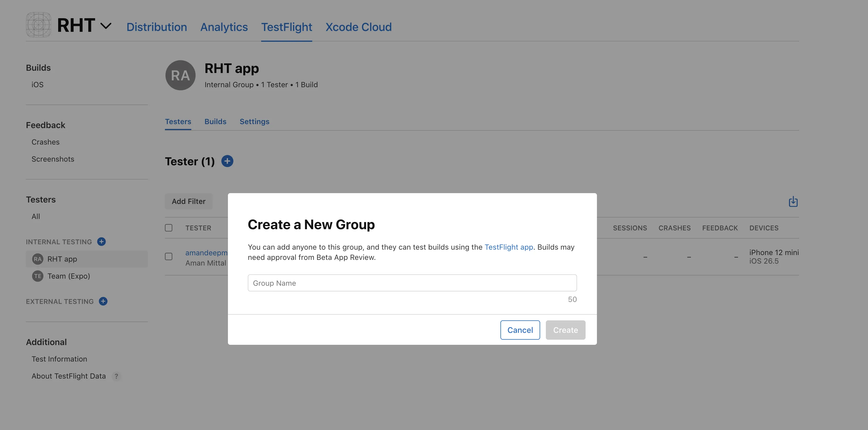Click the 50 character counter
The image size is (868, 430).
click(572, 299)
